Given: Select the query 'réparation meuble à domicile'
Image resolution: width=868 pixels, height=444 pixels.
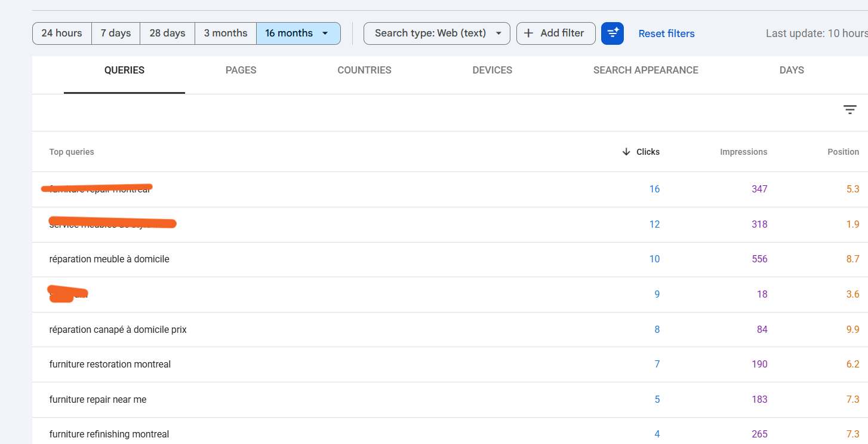Looking at the screenshot, I should (109, 259).
